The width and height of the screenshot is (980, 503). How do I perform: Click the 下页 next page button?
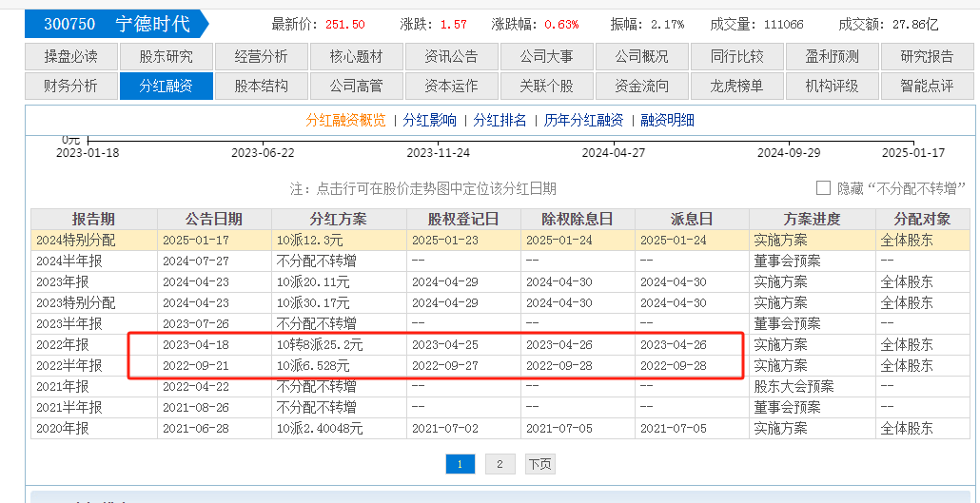(x=540, y=464)
